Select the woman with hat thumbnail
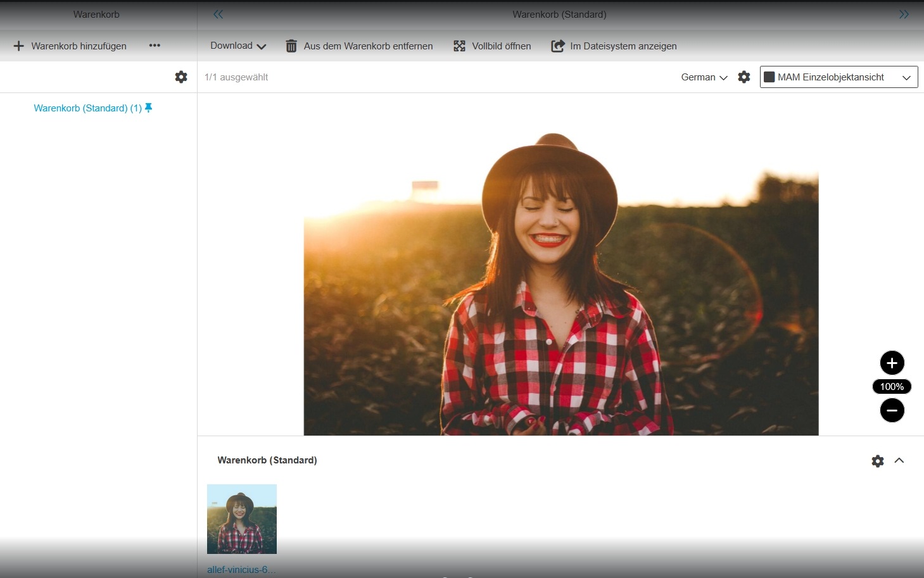This screenshot has width=924, height=578. [x=242, y=519]
